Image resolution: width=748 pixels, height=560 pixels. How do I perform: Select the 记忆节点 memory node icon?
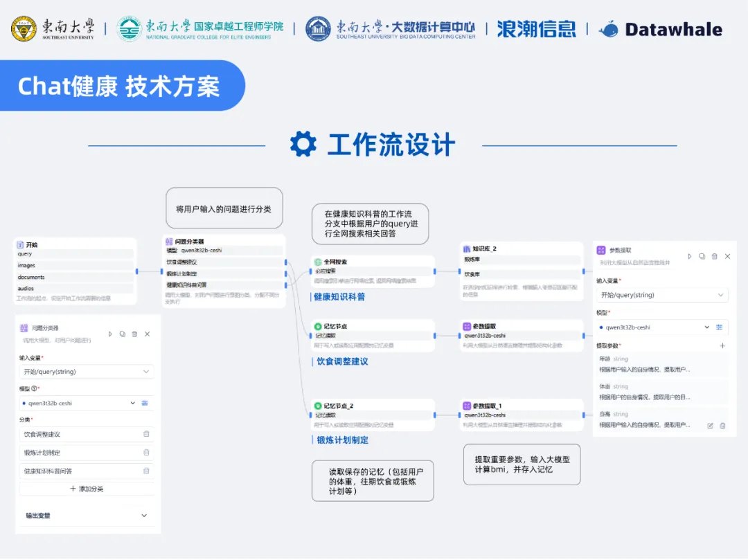pyautogui.click(x=319, y=326)
